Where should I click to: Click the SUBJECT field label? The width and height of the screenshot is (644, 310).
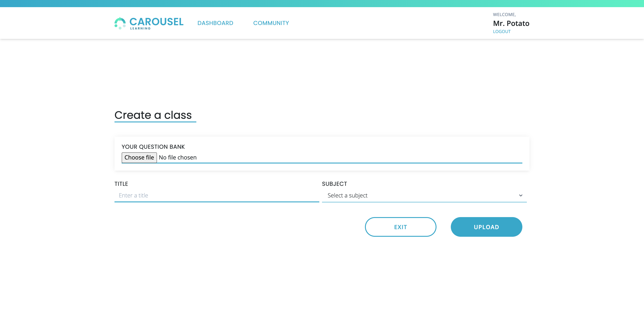coord(334,184)
